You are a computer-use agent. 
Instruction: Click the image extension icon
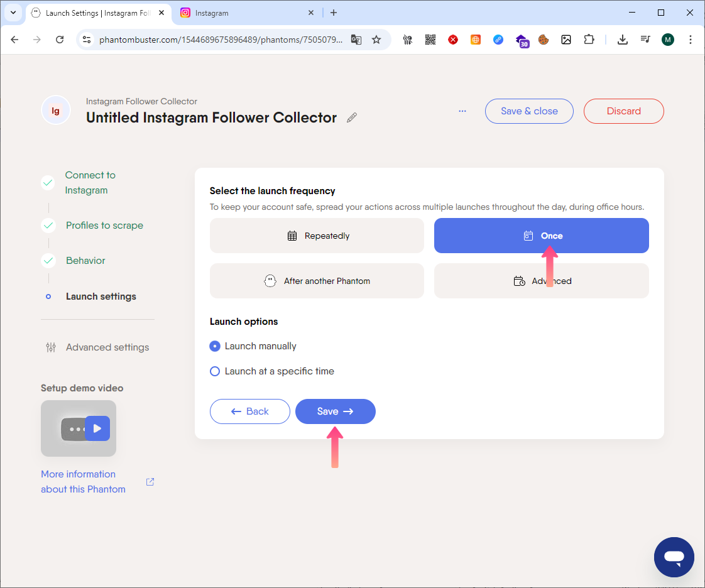point(566,40)
